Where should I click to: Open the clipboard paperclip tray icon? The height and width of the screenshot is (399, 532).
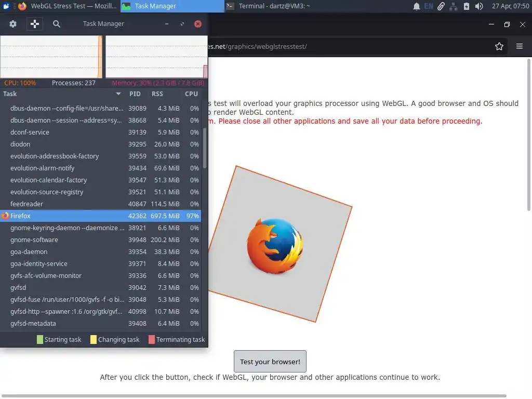tap(441, 6)
